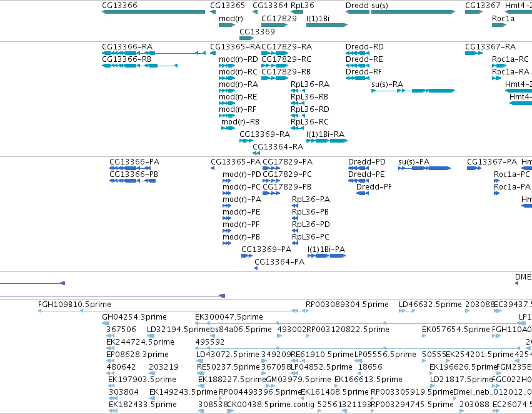Select the CG13366-PB protein
This screenshot has width=532, height=414.
133,181
